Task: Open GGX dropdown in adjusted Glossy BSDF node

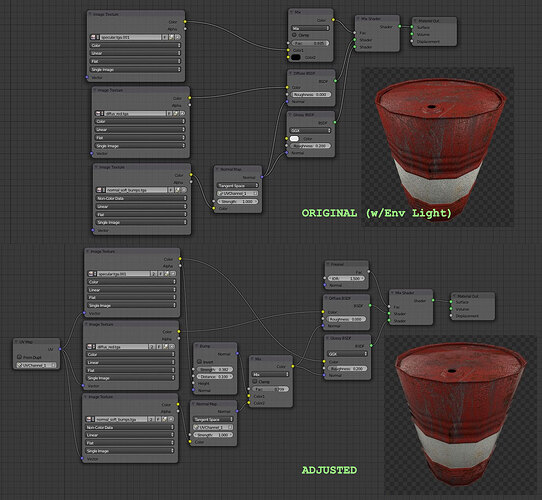Action: (347, 354)
